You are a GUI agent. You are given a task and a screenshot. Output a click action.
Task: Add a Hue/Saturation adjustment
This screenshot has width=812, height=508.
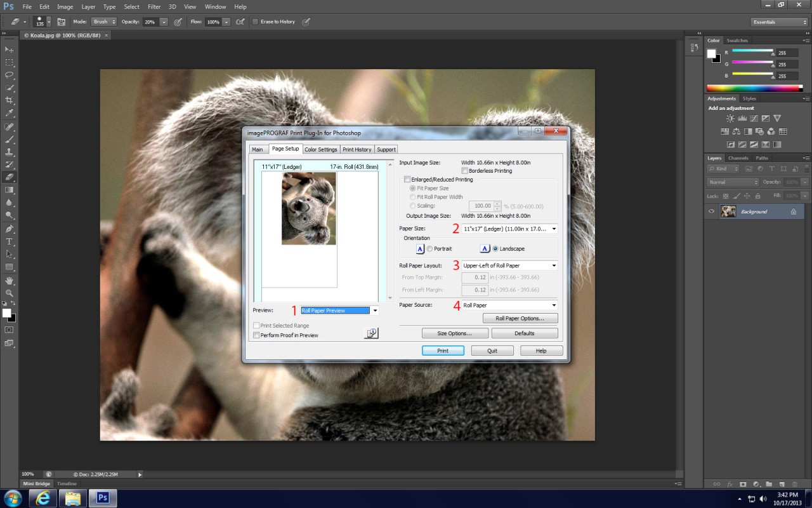coord(724,131)
